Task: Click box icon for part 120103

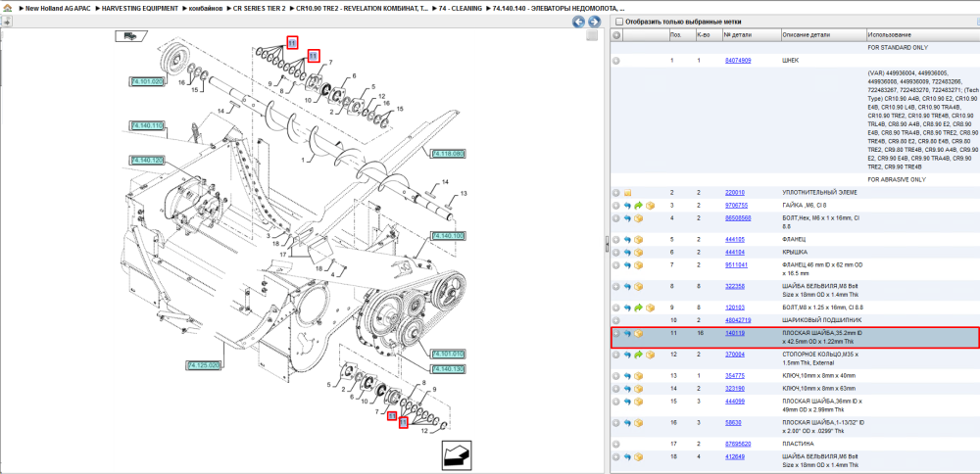Action: 650,308
